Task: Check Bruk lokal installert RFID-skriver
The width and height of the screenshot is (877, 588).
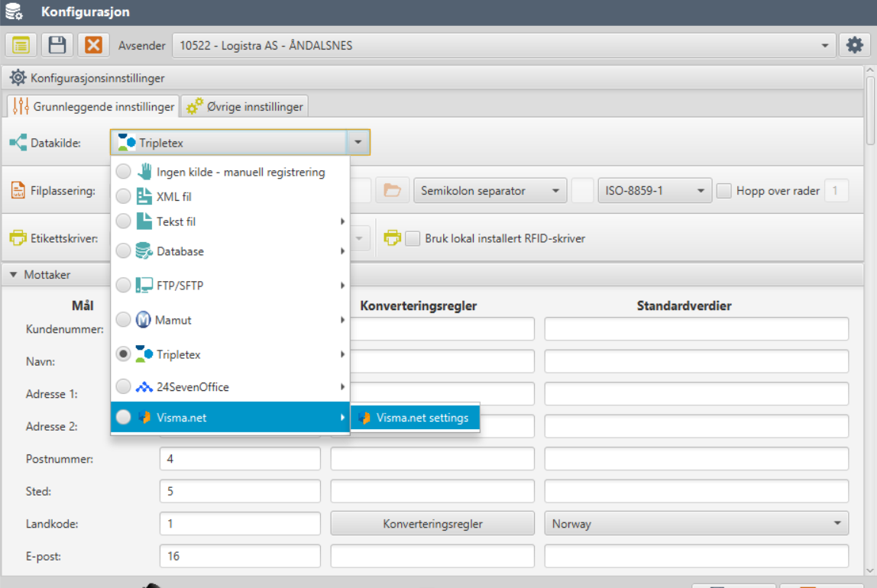Action: click(413, 237)
